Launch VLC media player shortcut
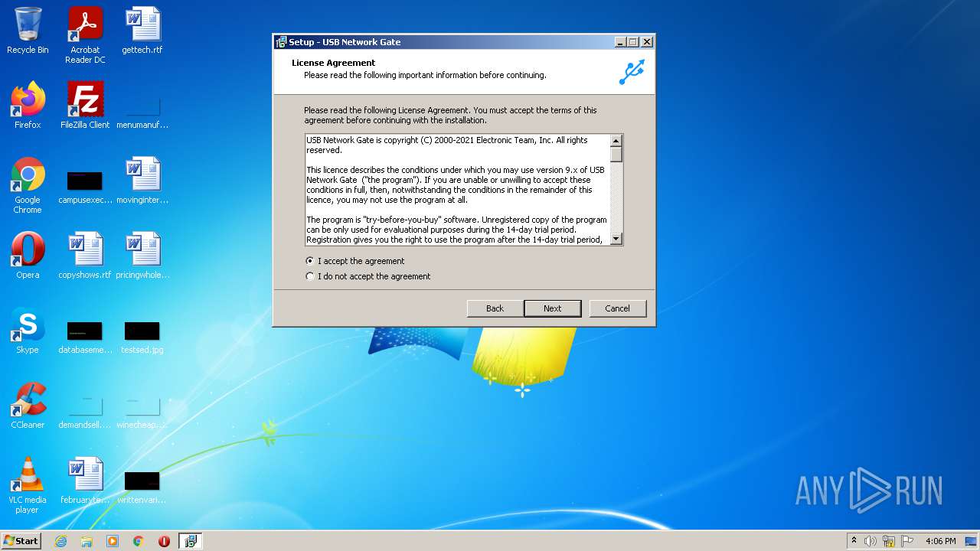 [x=28, y=485]
